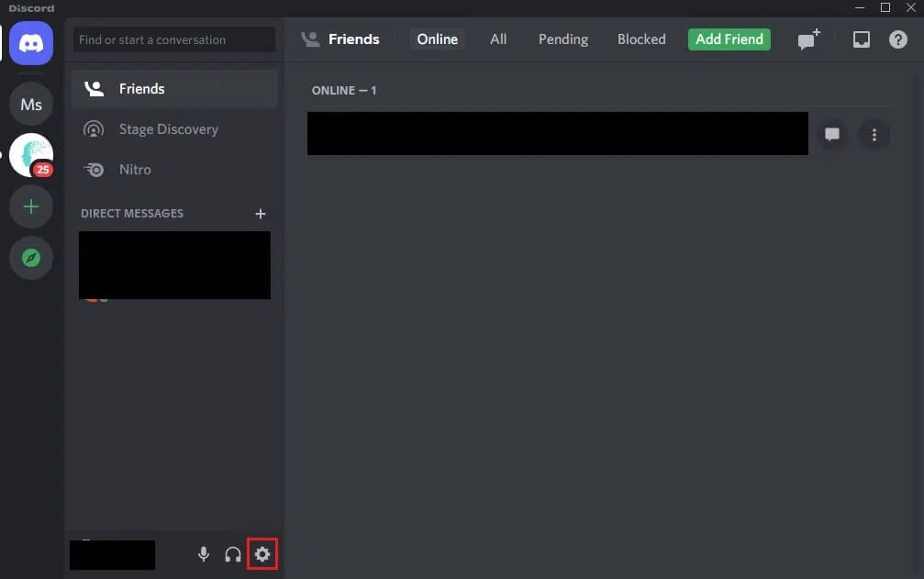Click the Discord Home icon

tap(31, 43)
